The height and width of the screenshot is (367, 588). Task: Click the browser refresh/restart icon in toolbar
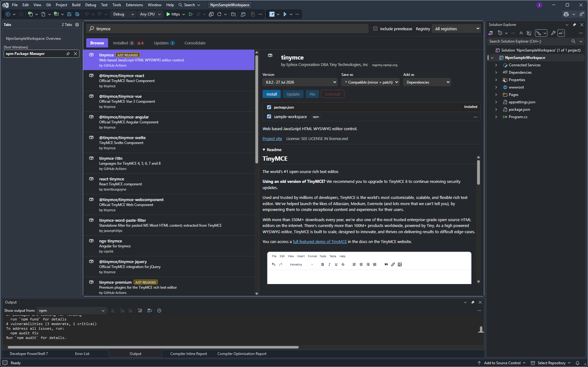click(x=219, y=14)
